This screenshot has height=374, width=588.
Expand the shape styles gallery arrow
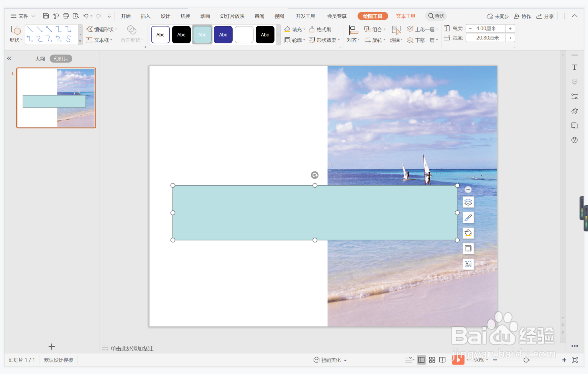click(x=278, y=35)
